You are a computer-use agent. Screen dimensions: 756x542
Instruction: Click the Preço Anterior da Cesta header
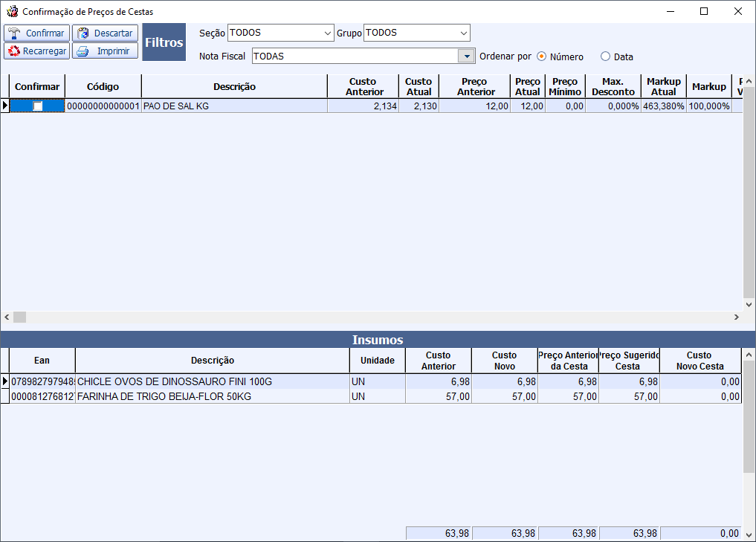pyautogui.click(x=568, y=361)
